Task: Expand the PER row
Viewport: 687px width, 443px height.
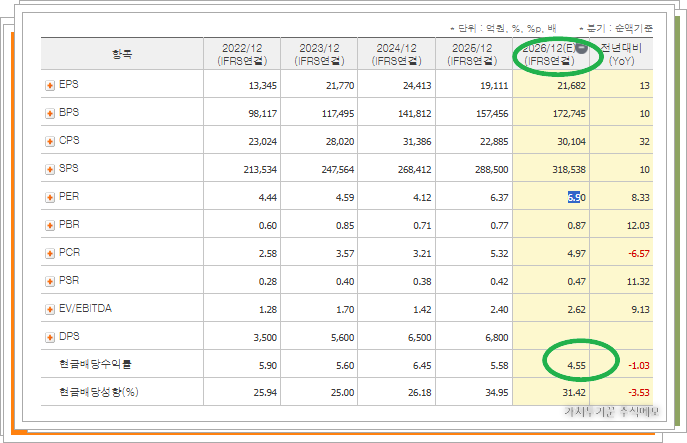Action: tap(50, 198)
